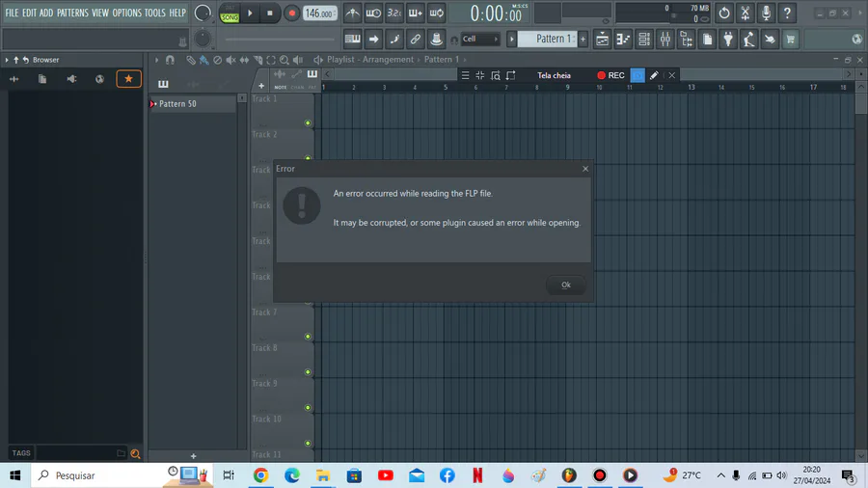Mute Track 8 using its green LED
Image resolution: width=868 pixels, height=488 pixels.
click(308, 372)
